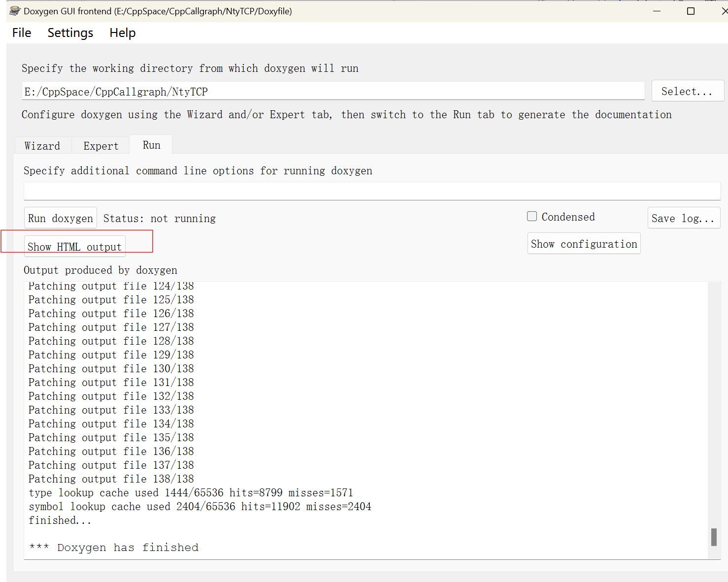728x582 pixels.
Task: Click the 'Patching output file 138/138' line
Action: click(x=111, y=479)
